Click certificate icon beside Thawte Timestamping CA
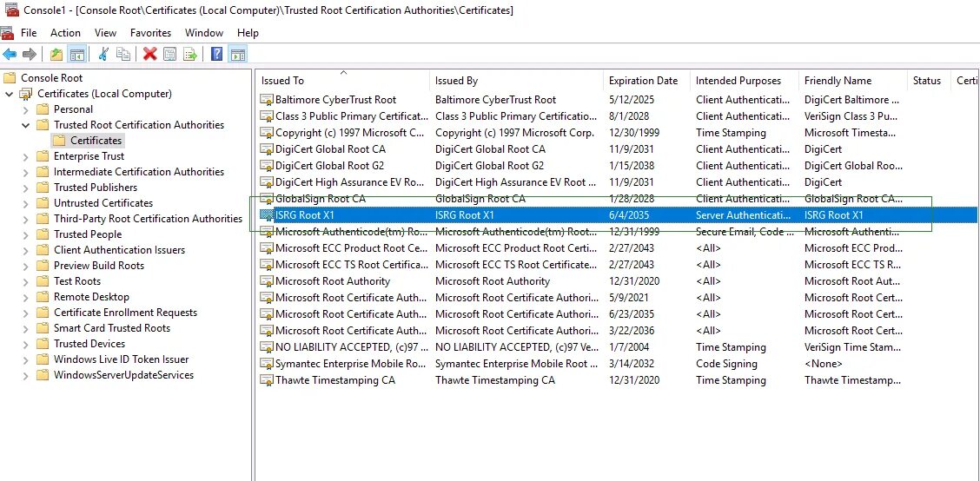 [267, 380]
